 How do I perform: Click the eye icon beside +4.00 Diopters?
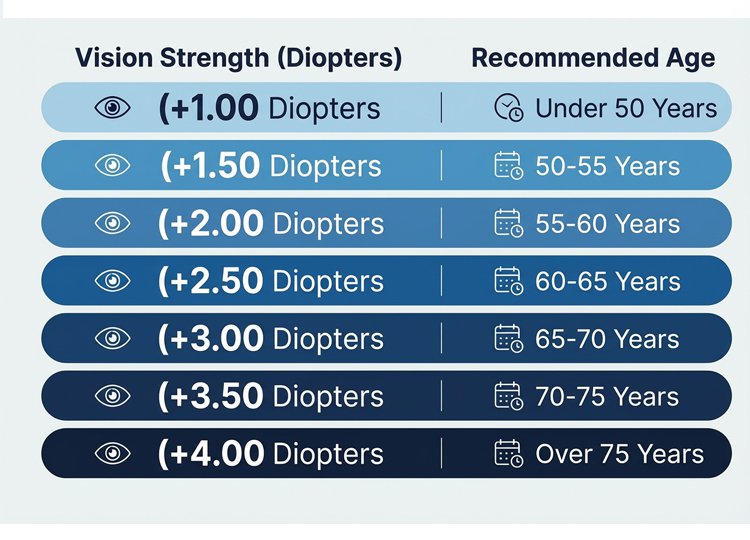(113, 453)
